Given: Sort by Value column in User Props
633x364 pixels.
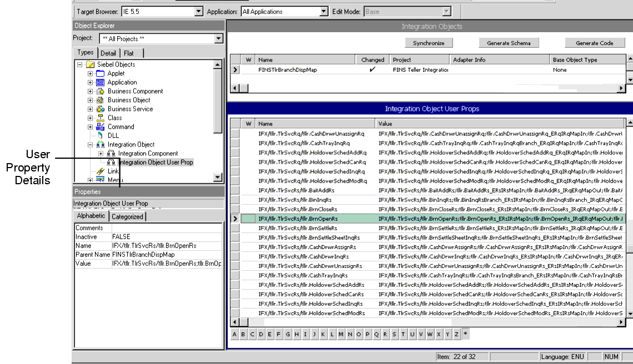Looking at the screenshot, I should point(500,124).
